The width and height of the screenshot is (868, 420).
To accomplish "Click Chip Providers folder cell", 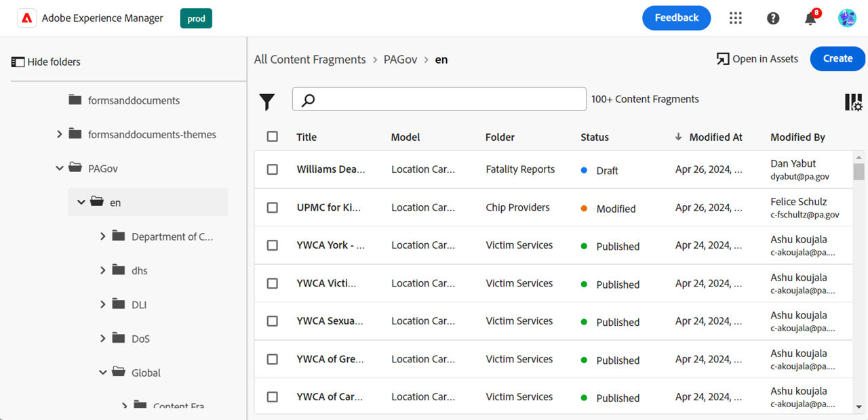I will tap(517, 207).
